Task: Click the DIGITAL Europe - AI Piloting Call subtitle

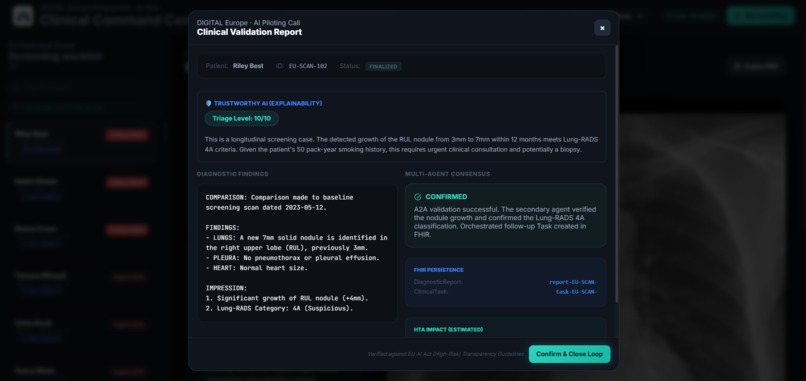Action: 248,23
